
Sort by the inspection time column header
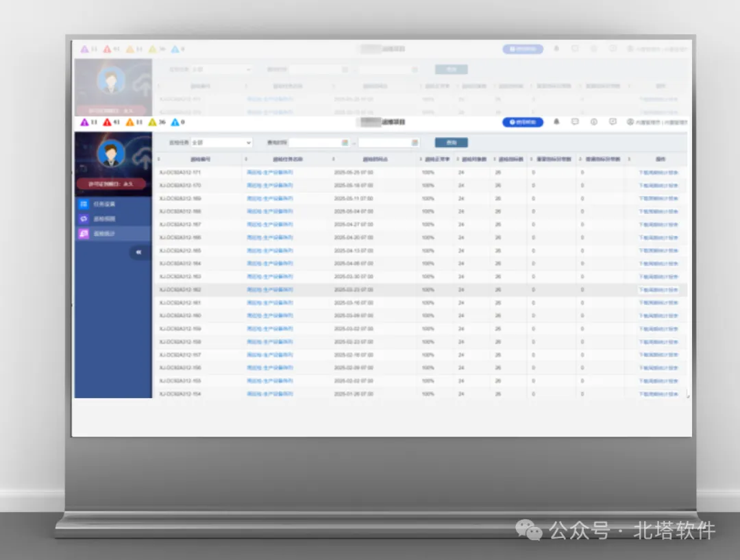[x=375, y=160]
